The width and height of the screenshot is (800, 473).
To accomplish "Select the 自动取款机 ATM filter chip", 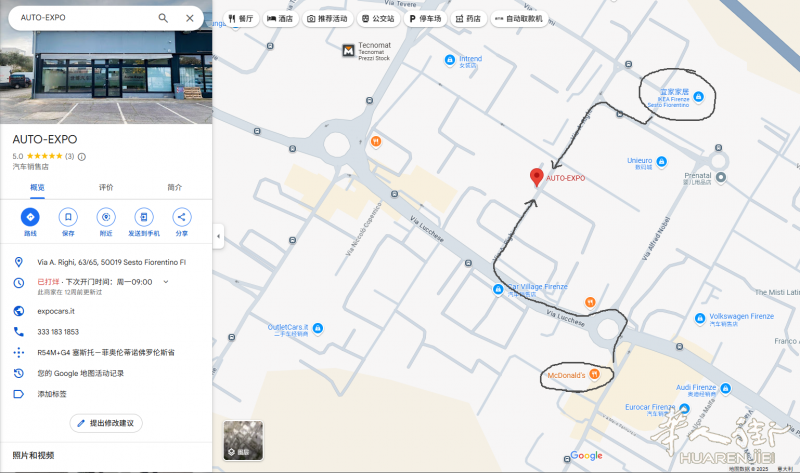I will click(519, 19).
